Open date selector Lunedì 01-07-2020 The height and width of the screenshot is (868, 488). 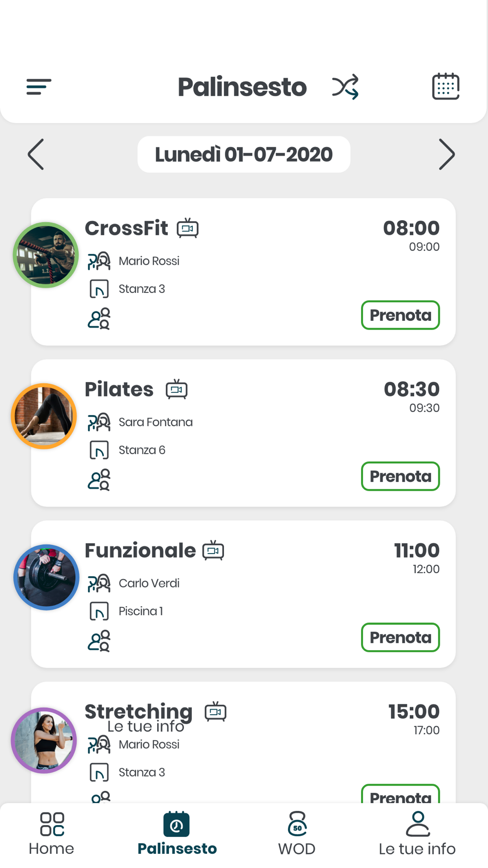pos(244,154)
